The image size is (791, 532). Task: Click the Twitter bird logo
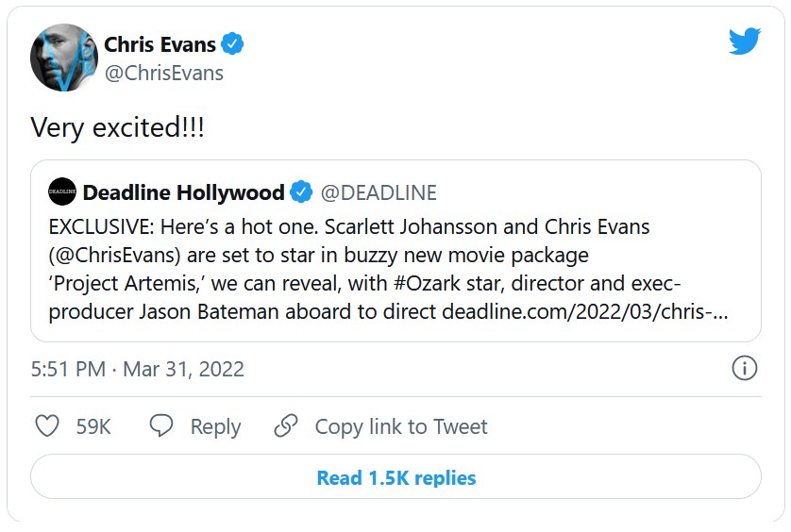click(x=744, y=41)
